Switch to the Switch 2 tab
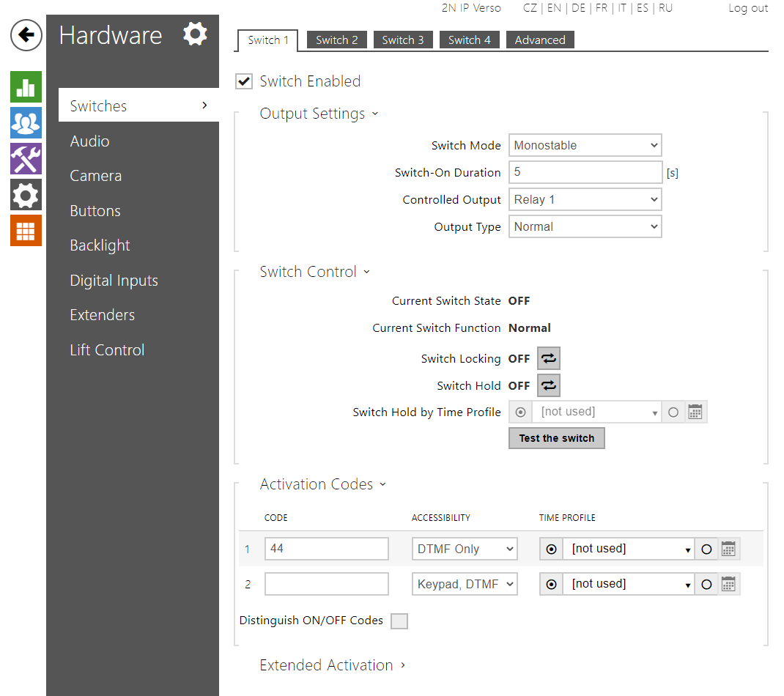The width and height of the screenshot is (784, 696). (336, 40)
